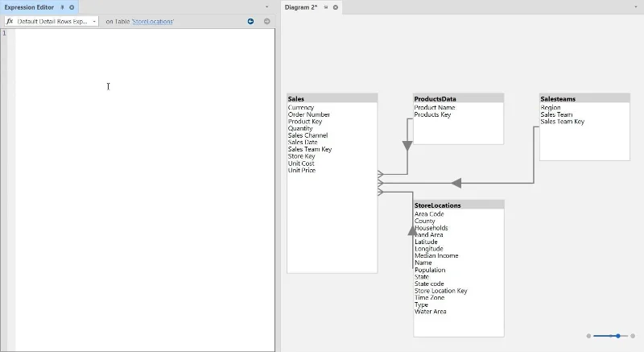Viewport: 644px width, 352px height.
Task: Open the diagram panel options arrow
Action: pyautogui.click(x=636, y=7)
